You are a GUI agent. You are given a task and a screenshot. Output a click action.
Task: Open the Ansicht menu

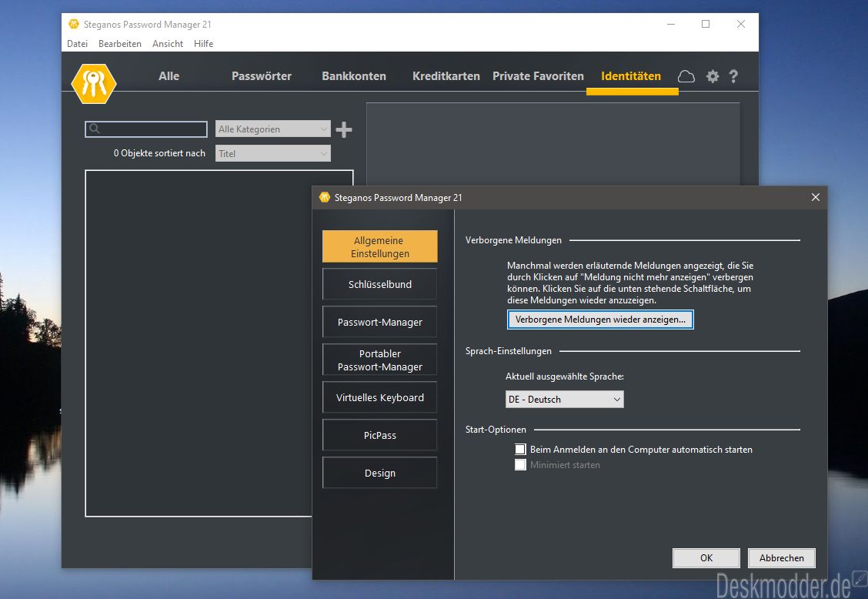coord(168,44)
